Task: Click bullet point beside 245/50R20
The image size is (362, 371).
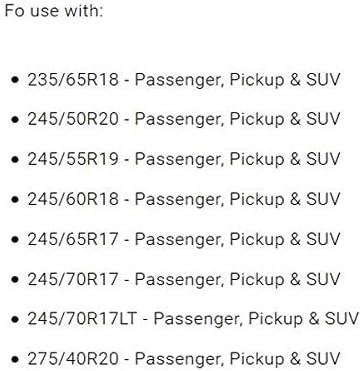Action: 15,120
